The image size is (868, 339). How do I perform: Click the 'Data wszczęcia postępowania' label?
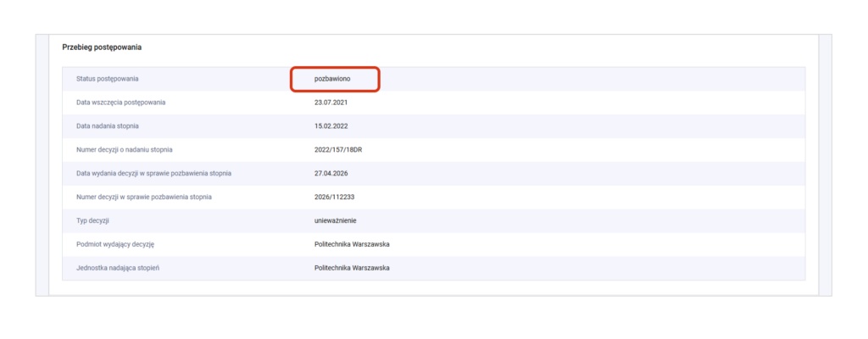pyautogui.click(x=120, y=103)
